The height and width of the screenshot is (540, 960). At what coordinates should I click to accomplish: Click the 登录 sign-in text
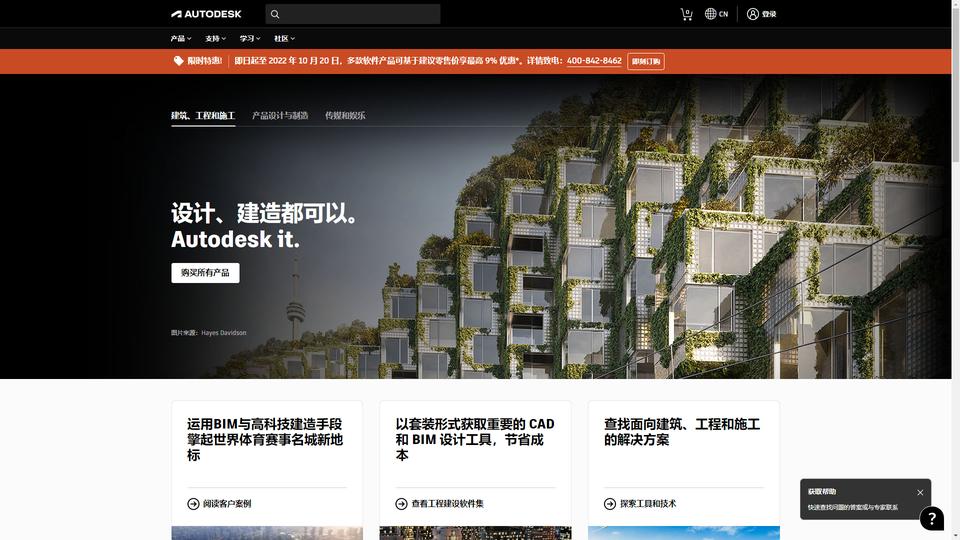(x=769, y=14)
